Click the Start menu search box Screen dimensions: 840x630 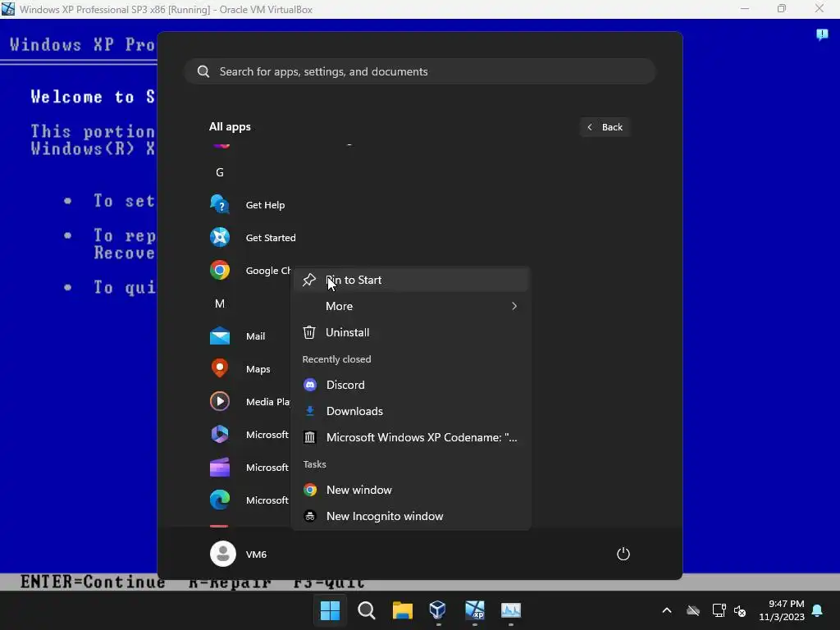(x=420, y=71)
